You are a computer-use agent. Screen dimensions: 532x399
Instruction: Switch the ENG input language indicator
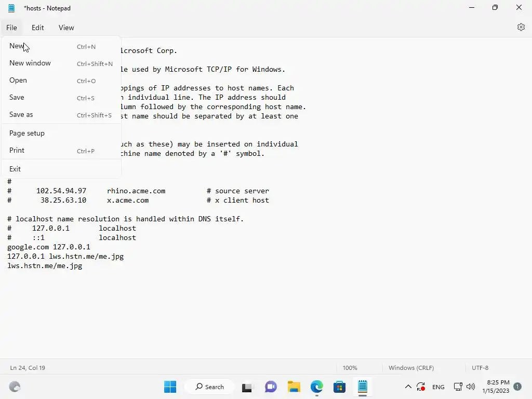pos(438,387)
